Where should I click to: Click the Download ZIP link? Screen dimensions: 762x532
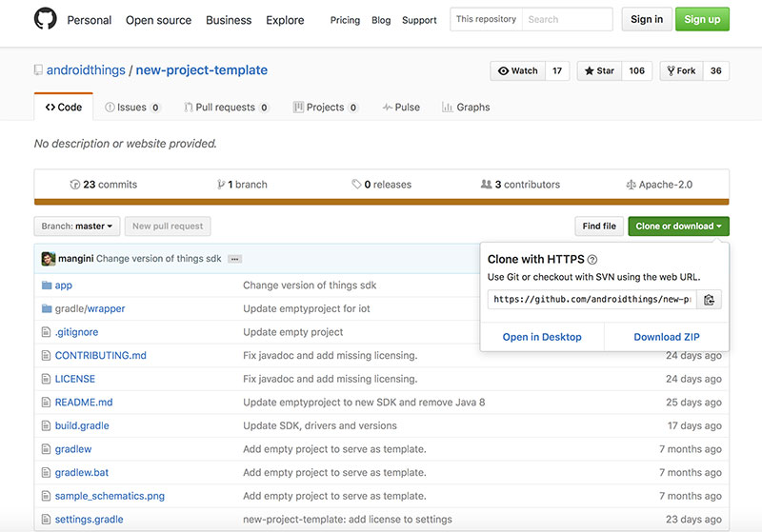pyautogui.click(x=666, y=337)
